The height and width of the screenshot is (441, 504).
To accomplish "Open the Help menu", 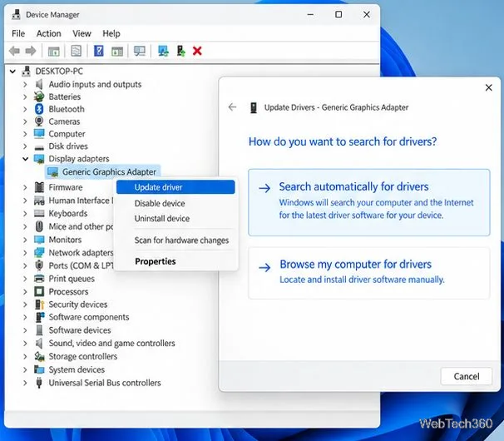I will point(111,33).
